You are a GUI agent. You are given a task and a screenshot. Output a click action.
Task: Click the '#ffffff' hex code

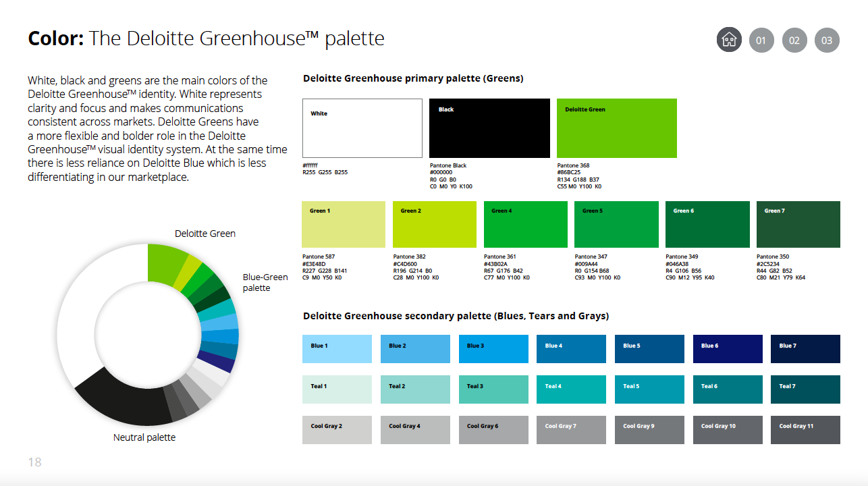[310, 165]
